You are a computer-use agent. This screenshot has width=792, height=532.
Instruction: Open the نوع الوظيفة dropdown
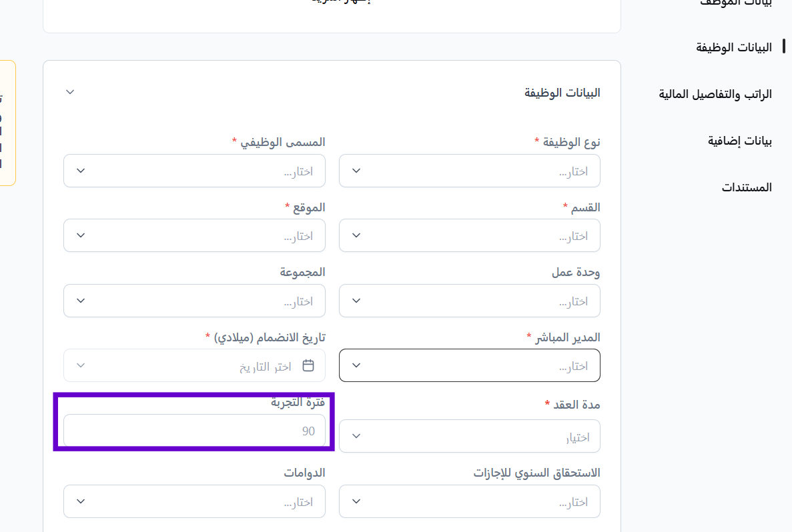(469, 171)
